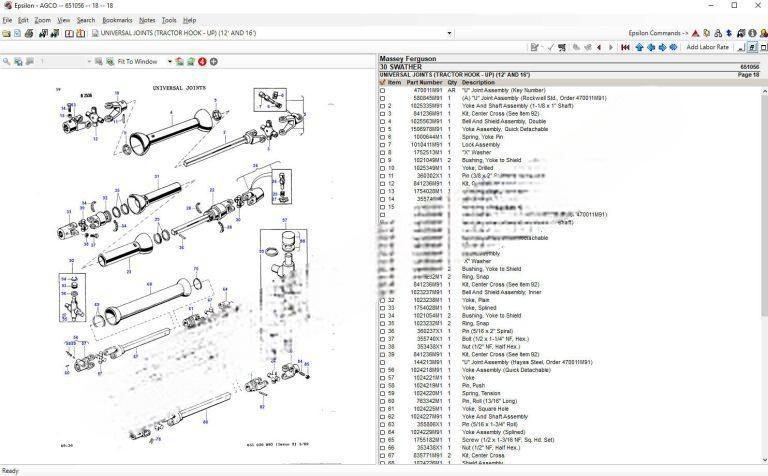Click the open folder icon in the toolbar

click(x=6, y=33)
